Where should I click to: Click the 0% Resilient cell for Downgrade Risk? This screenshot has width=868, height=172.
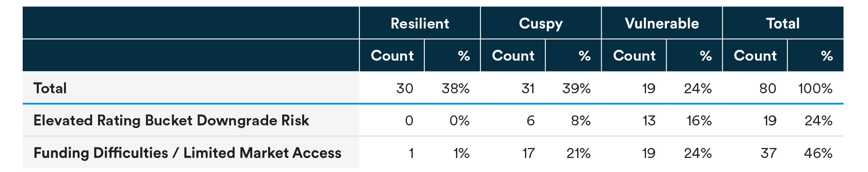(459, 120)
